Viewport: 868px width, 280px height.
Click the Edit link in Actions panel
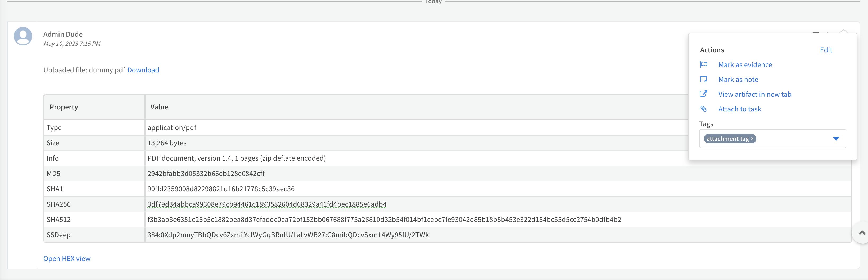tap(826, 50)
